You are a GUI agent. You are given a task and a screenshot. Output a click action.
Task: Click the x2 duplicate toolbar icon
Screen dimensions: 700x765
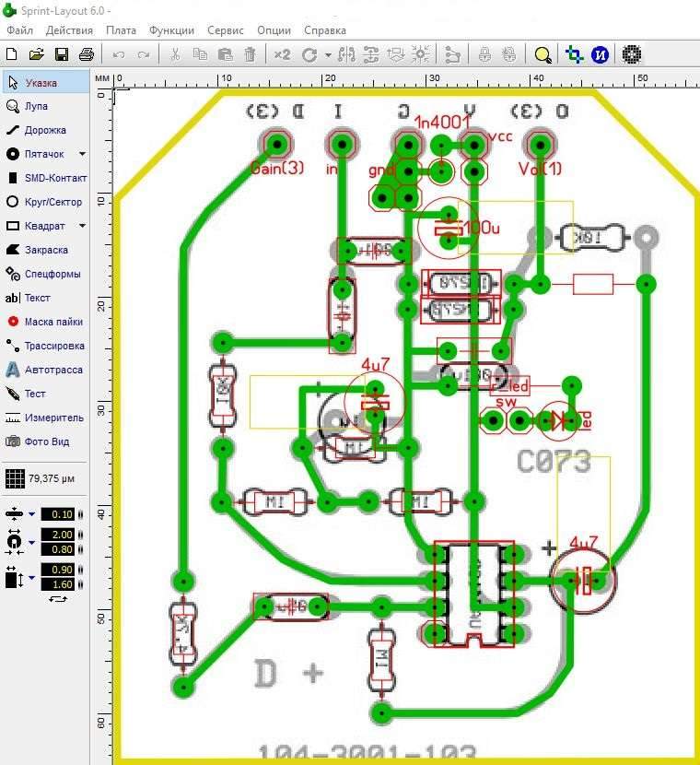[282, 54]
